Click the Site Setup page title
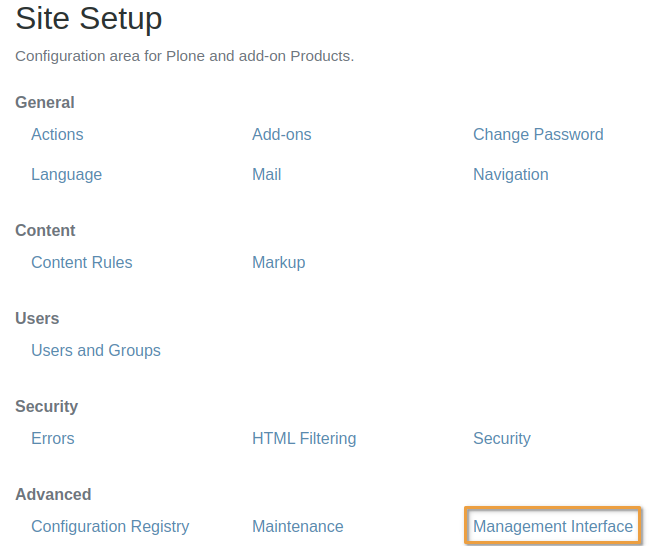The height and width of the screenshot is (546, 657). (x=88, y=18)
